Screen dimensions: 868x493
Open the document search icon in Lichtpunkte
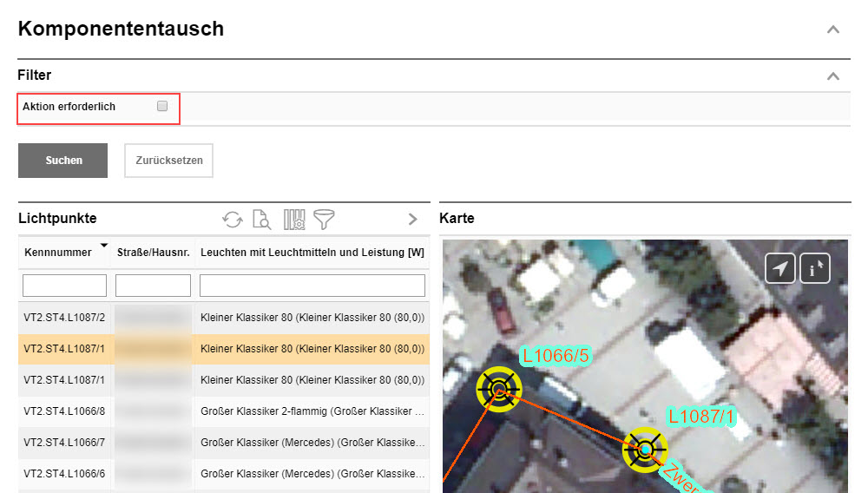click(261, 219)
